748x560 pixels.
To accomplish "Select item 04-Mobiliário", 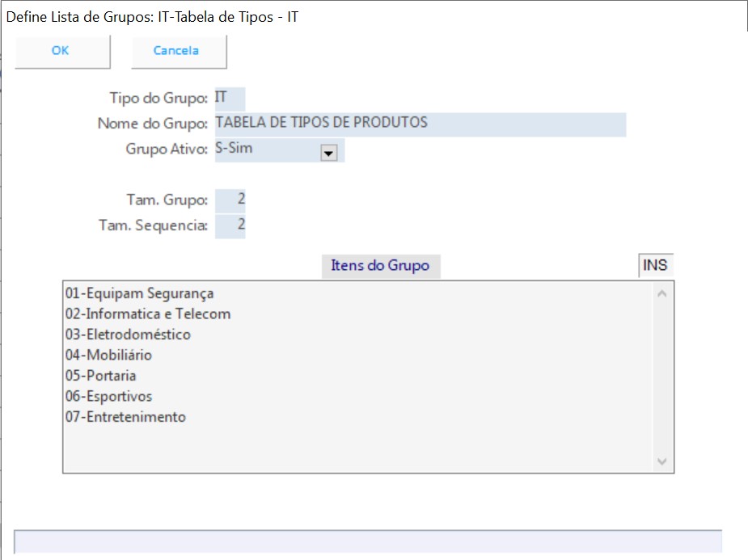I will tap(108, 355).
